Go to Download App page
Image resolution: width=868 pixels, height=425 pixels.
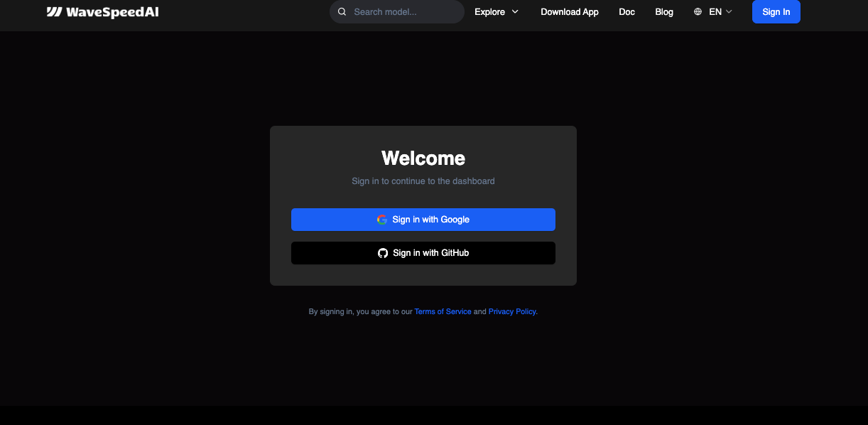click(x=569, y=12)
